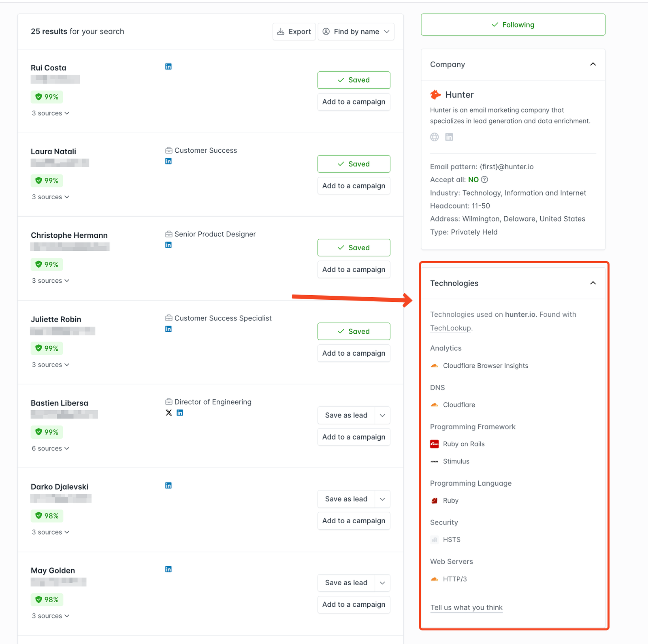This screenshot has height=644, width=648.
Task: Open Hunter's company LinkedIn icon
Action: click(449, 137)
